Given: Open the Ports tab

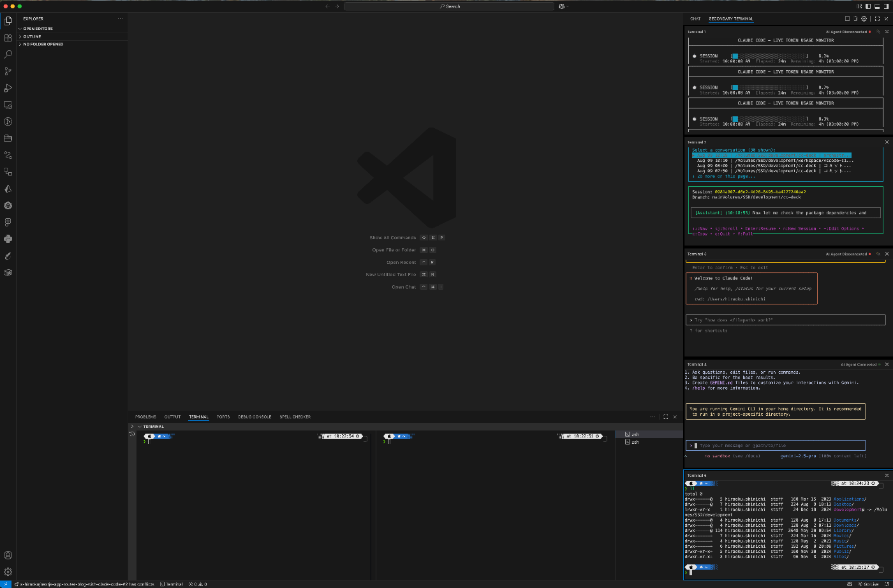Looking at the screenshot, I should coord(223,417).
